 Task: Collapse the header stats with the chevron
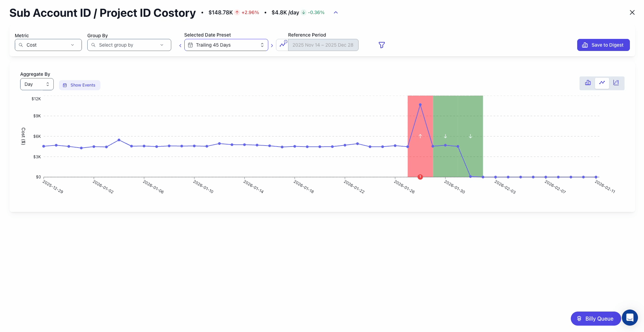coord(335,12)
